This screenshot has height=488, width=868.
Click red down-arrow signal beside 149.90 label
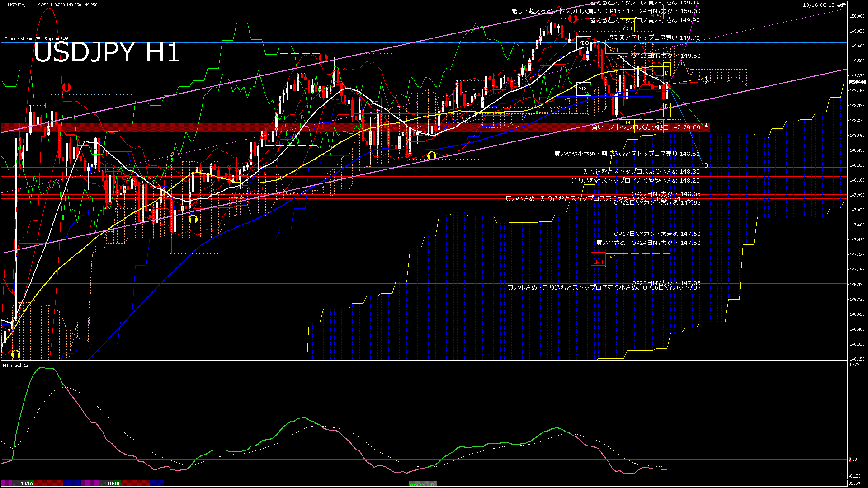click(x=573, y=19)
